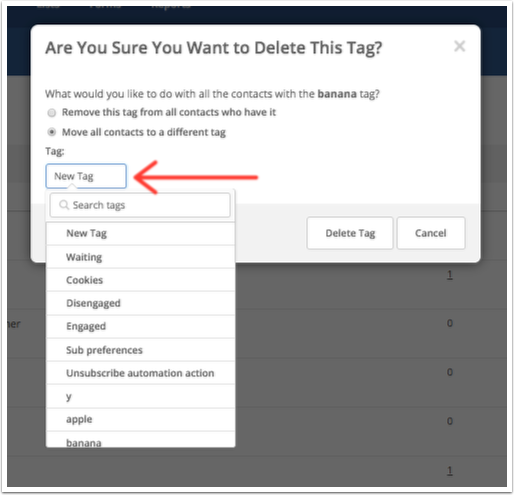The width and height of the screenshot is (514, 495).
Task: Pick Unsubscribe automation action tag
Action: pos(140,373)
